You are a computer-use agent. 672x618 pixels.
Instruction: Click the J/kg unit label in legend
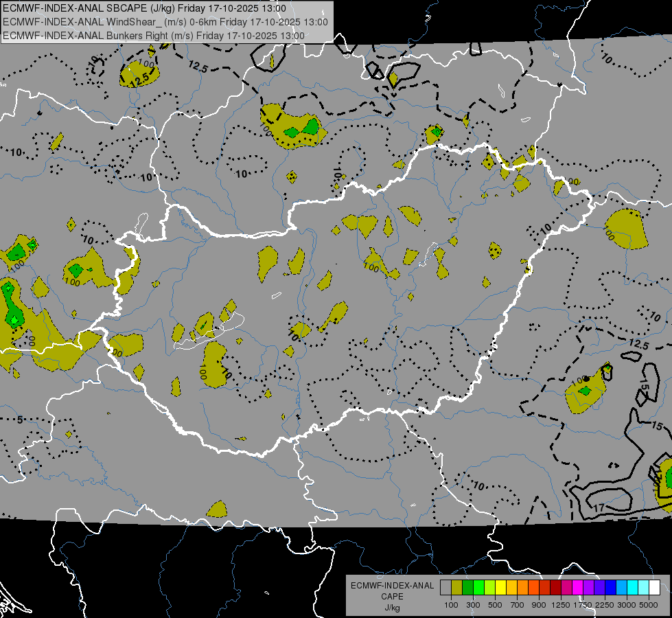tap(392, 608)
